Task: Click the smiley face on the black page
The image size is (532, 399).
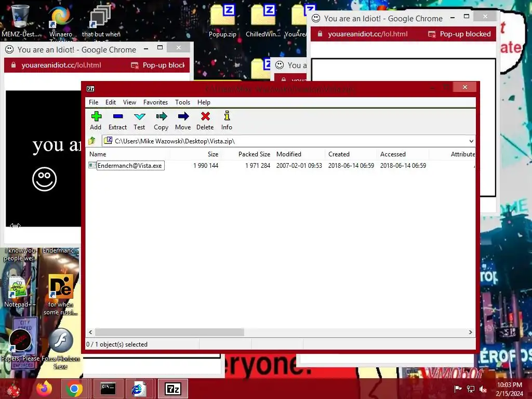Action: (x=45, y=179)
